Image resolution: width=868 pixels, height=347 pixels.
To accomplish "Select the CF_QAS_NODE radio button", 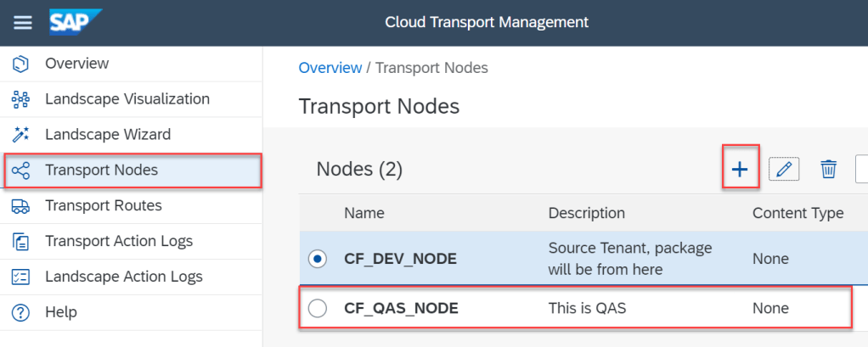I will [x=318, y=309].
